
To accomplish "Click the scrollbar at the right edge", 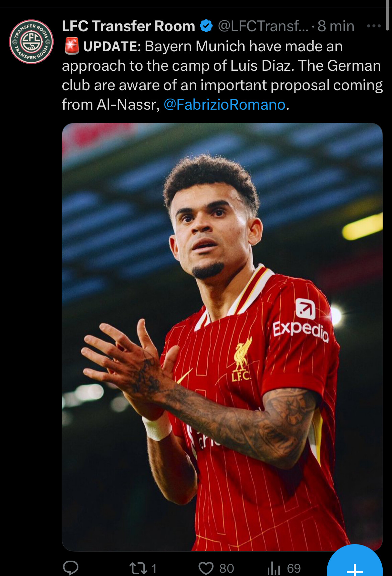I will [x=388, y=15].
